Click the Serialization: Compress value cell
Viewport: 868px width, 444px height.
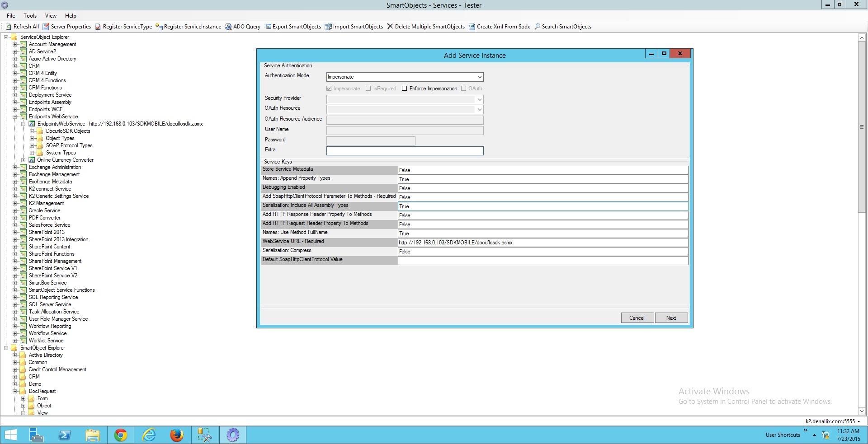[x=543, y=252]
